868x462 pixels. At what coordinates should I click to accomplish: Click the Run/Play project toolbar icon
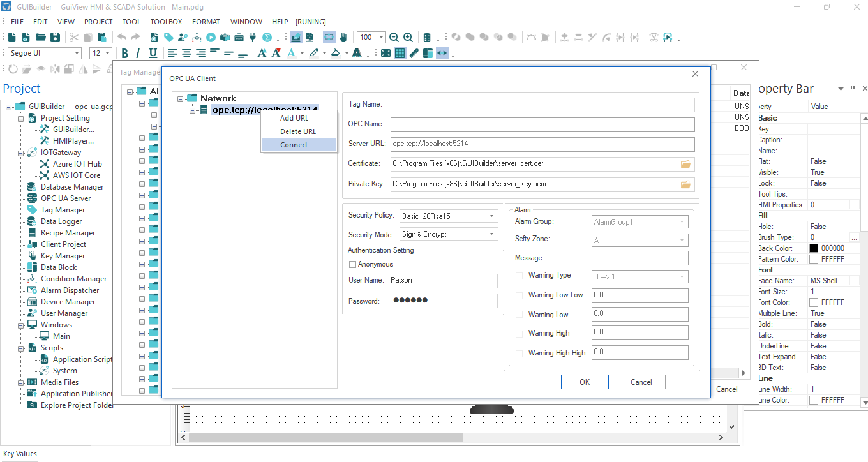pyautogui.click(x=211, y=37)
